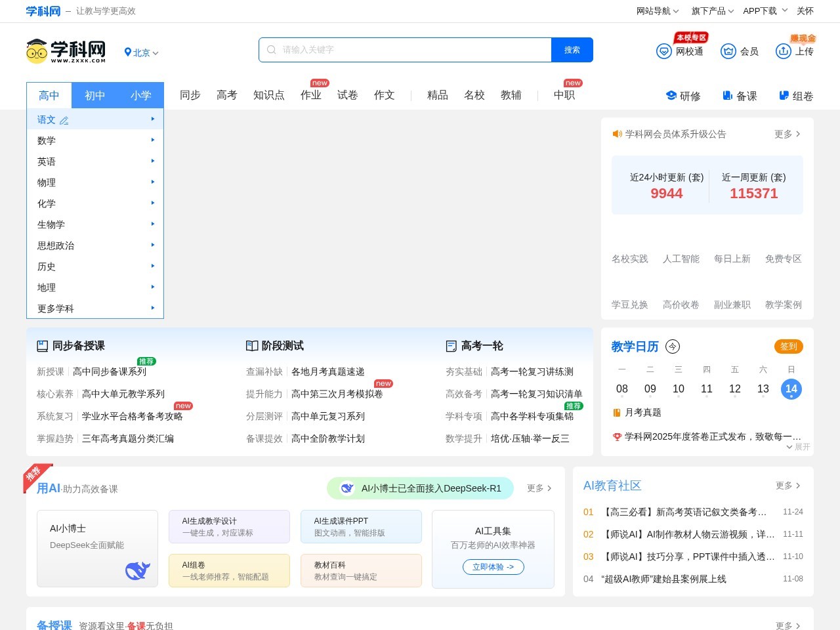The width and height of the screenshot is (840, 630).
Task: Click the 今 today icon in 教学日历
Action: coord(672,346)
